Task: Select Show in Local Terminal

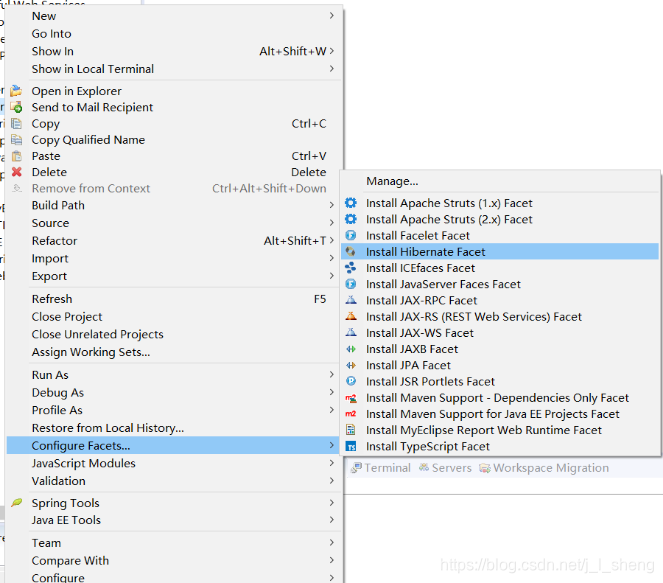Action: (173, 69)
